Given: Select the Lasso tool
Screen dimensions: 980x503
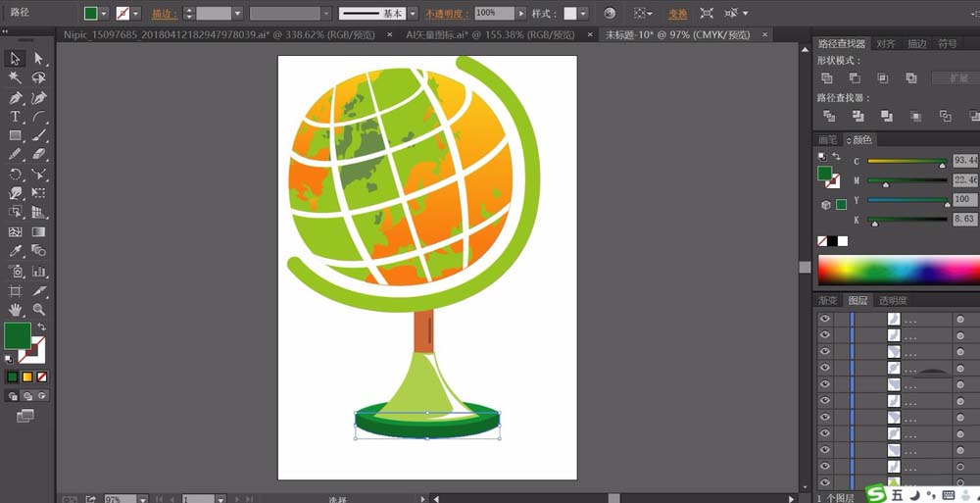Looking at the screenshot, I should 39,78.
